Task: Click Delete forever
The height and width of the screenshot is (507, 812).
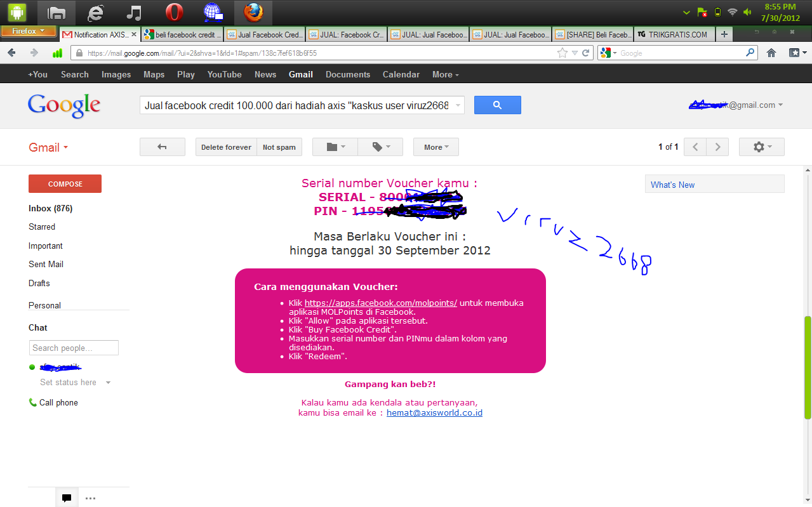Action: (x=226, y=147)
